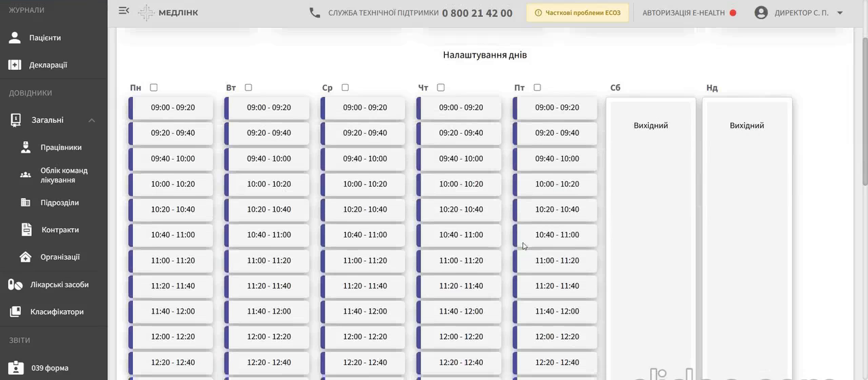Click the support phone icon
This screenshot has width=868, height=380.
pyautogui.click(x=315, y=12)
